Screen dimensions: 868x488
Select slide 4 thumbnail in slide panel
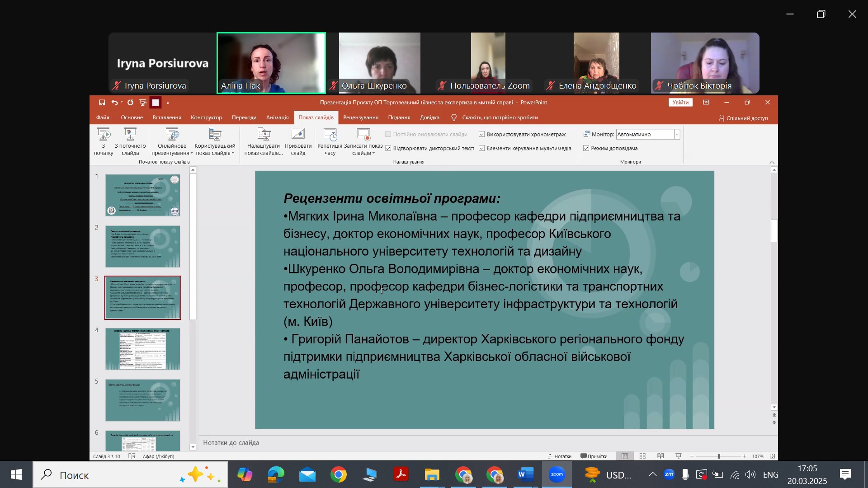point(143,349)
